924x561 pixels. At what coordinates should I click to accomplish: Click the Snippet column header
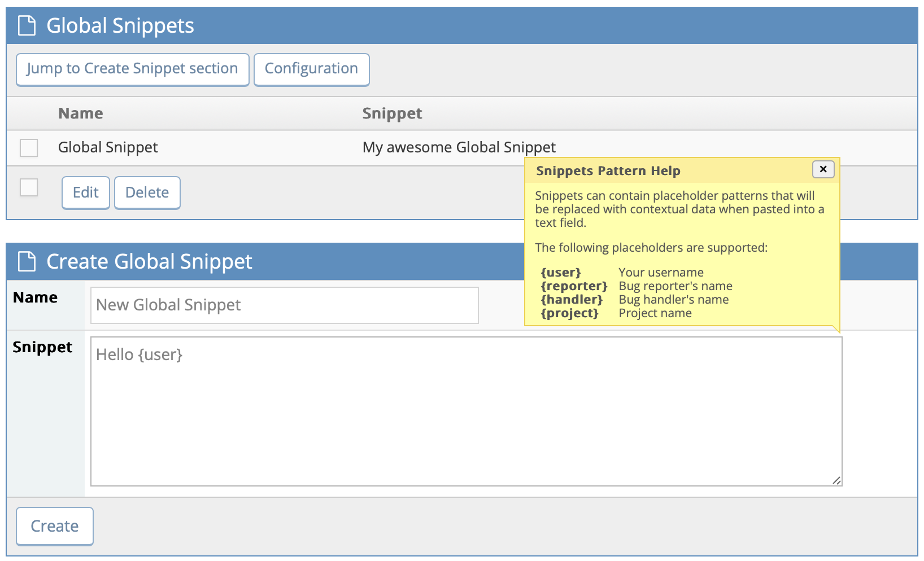(x=392, y=113)
